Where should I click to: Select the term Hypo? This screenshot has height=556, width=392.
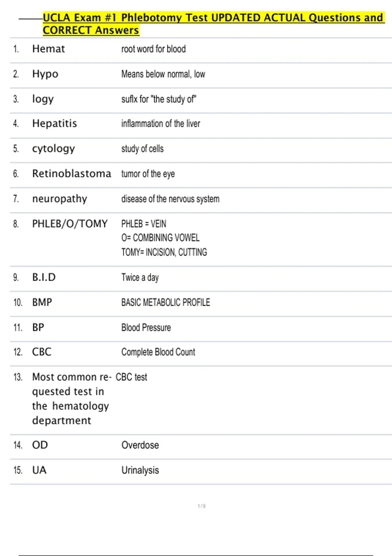click(45, 74)
